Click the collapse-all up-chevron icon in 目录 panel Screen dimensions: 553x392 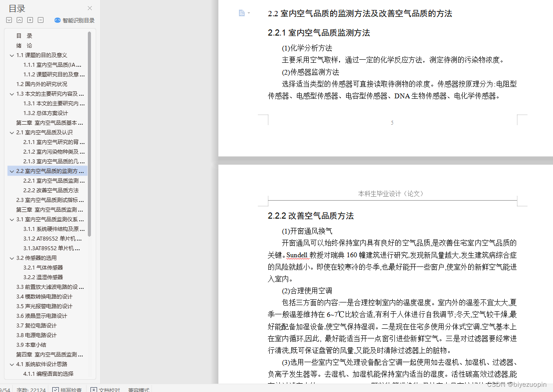(19, 20)
